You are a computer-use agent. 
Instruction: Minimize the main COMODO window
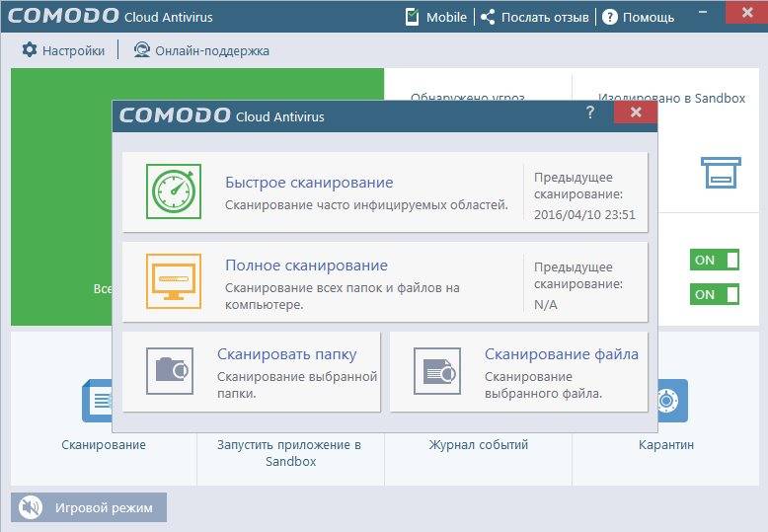[x=703, y=12]
